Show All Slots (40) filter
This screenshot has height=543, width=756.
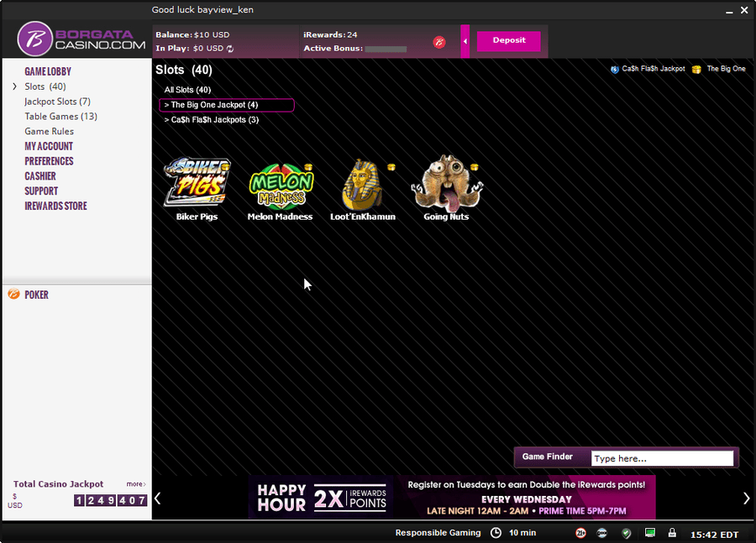click(x=187, y=90)
